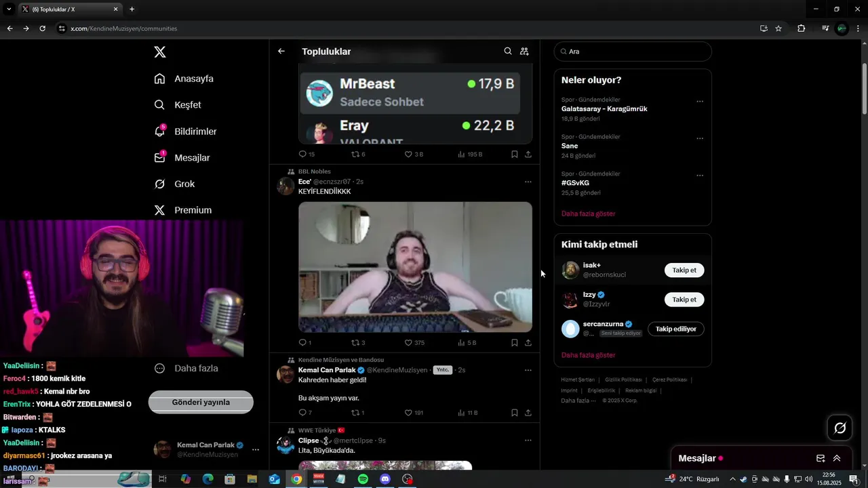Share the MrBeast image post
The image size is (868, 488).
(528, 155)
